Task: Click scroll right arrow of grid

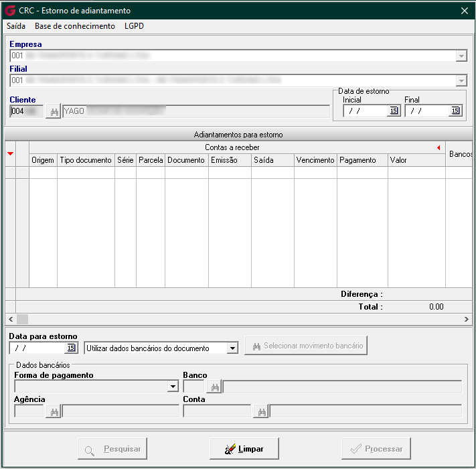Action: [466, 319]
